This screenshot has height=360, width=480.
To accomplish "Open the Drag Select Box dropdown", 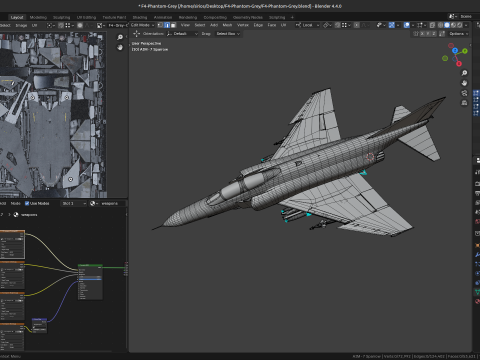I will pyautogui.click(x=228, y=34).
